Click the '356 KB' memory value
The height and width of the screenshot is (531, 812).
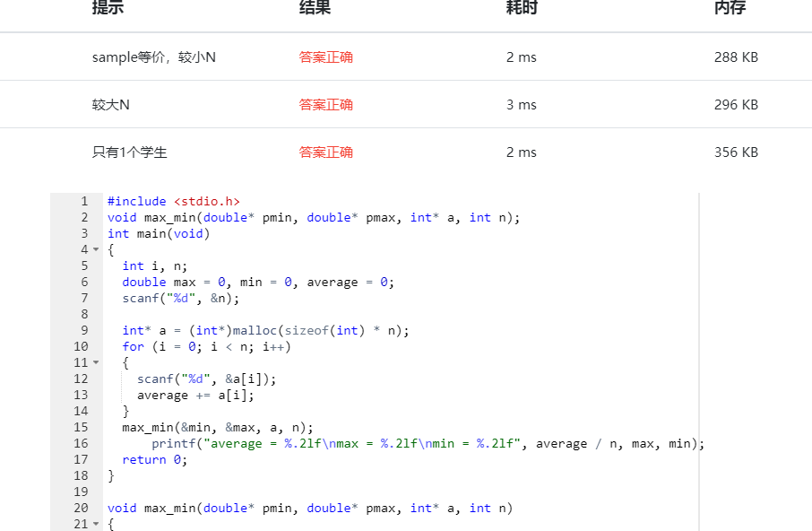[736, 152]
